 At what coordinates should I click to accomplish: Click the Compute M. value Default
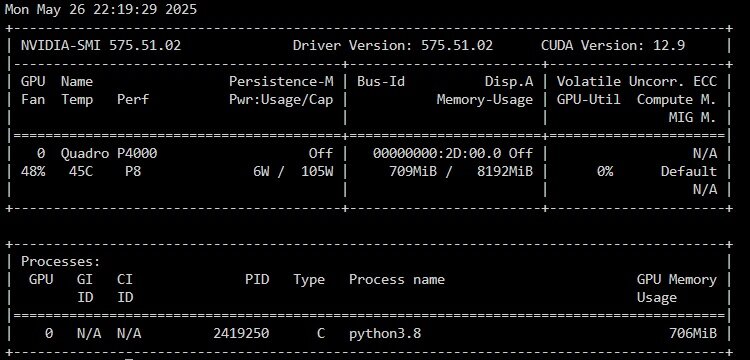tap(689, 172)
